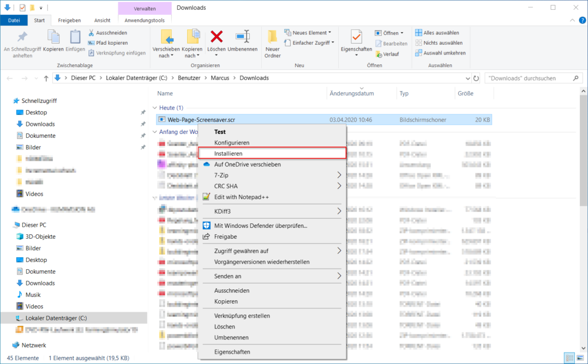Switch to the Start ribbon tab

coord(40,20)
